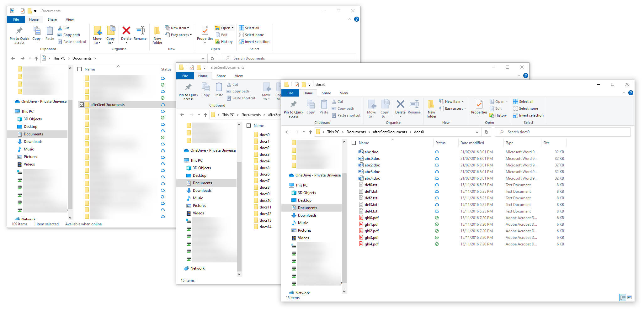Tick the checkbox next to afterSentDocuments
Image resolution: width=644 pixels, height=310 pixels.
click(x=82, y=104)
